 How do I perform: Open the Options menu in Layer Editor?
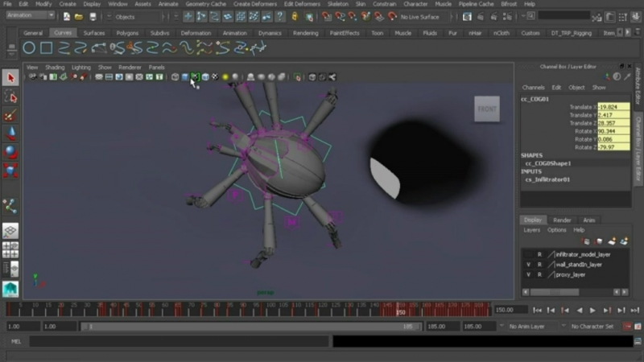point(556,230)
